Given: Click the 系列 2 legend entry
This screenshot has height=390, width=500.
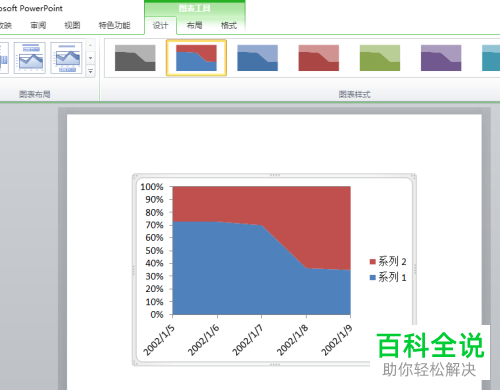Looking at the screenshot, I should coord(388,262).
